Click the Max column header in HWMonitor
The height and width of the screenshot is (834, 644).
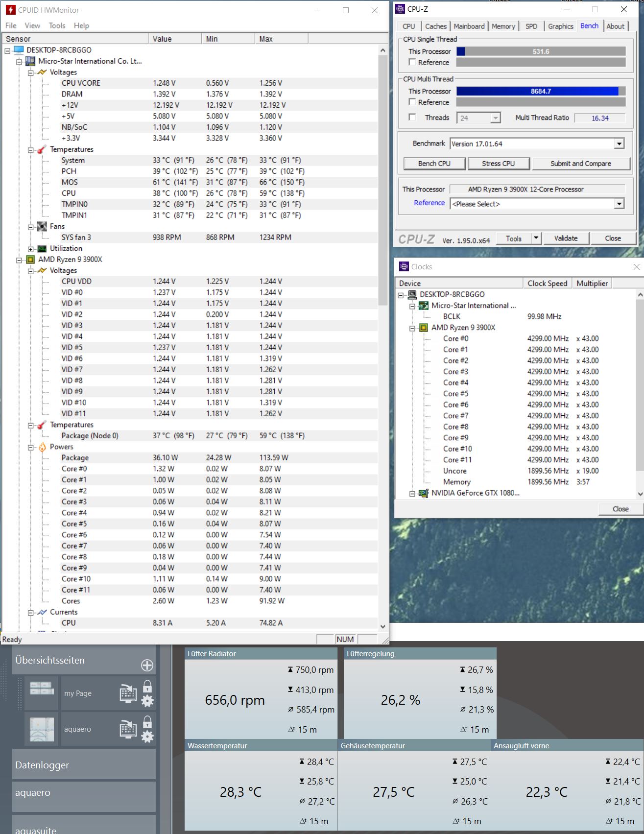tap(282, 39)
